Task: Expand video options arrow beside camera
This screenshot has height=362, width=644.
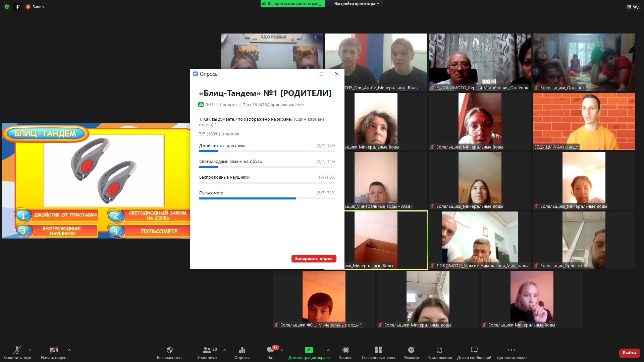Action: (69, 350)
